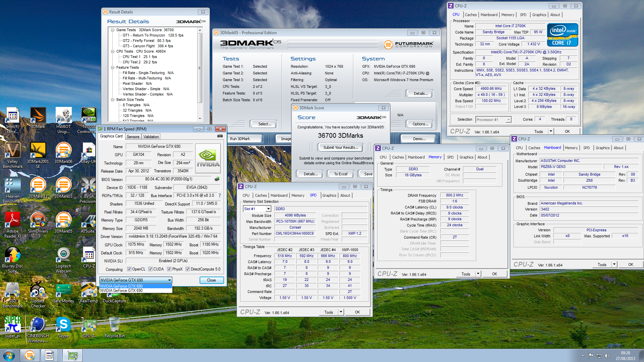Click Options button in 3DMark05
The height and width of the screenshot is (362, 644).
420,124
